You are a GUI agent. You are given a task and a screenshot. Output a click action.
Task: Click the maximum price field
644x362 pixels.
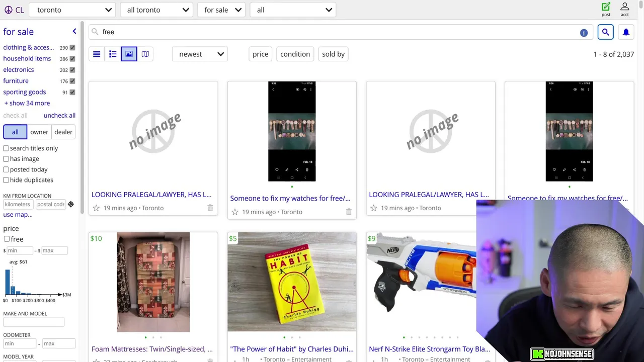click(x=55, y=250)
